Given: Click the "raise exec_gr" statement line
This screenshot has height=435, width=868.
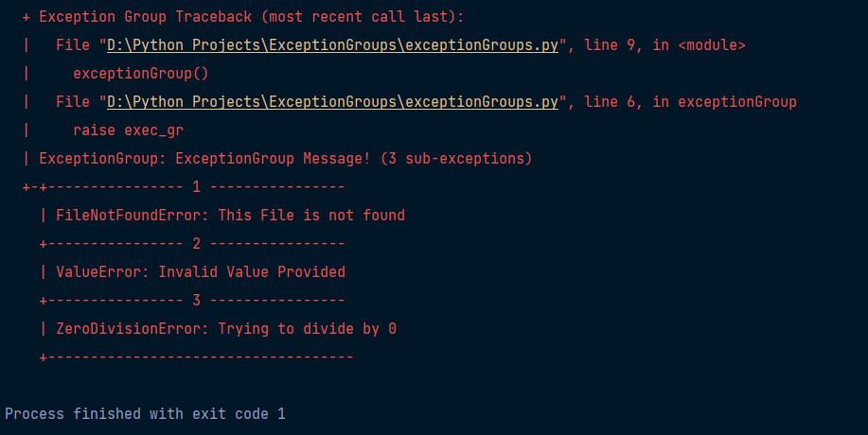Looking at the screenshot, I should coord(129,131).
